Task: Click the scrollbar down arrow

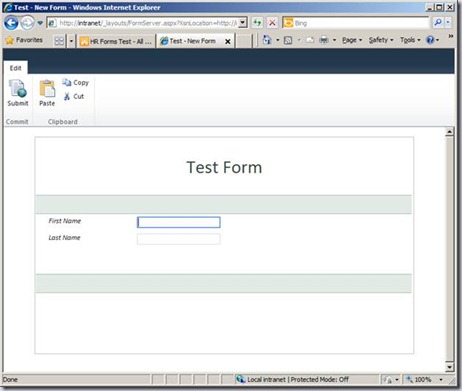Action: (x=449, y=367)
